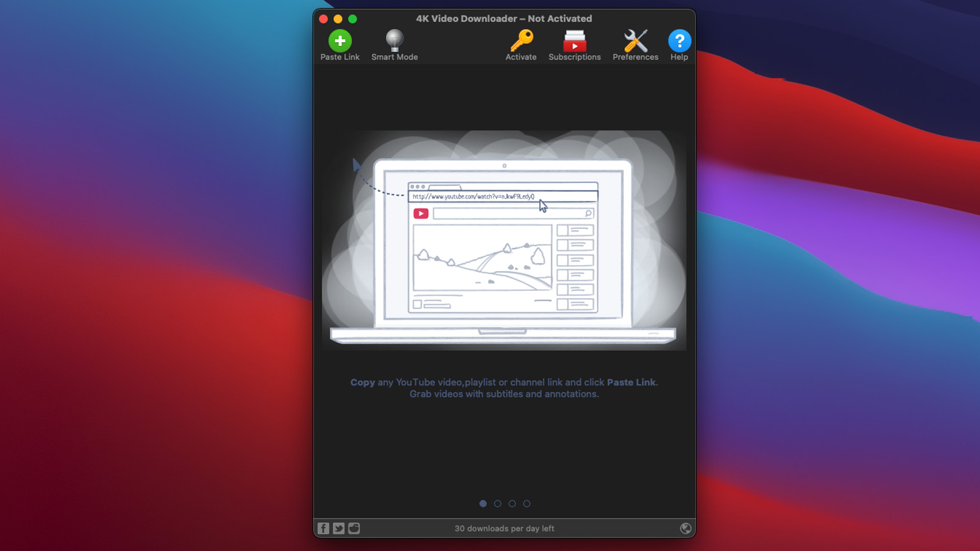Minimize the 4K Video Downloader window
This screenshot has height=551, width=980.
coord(338,19)
